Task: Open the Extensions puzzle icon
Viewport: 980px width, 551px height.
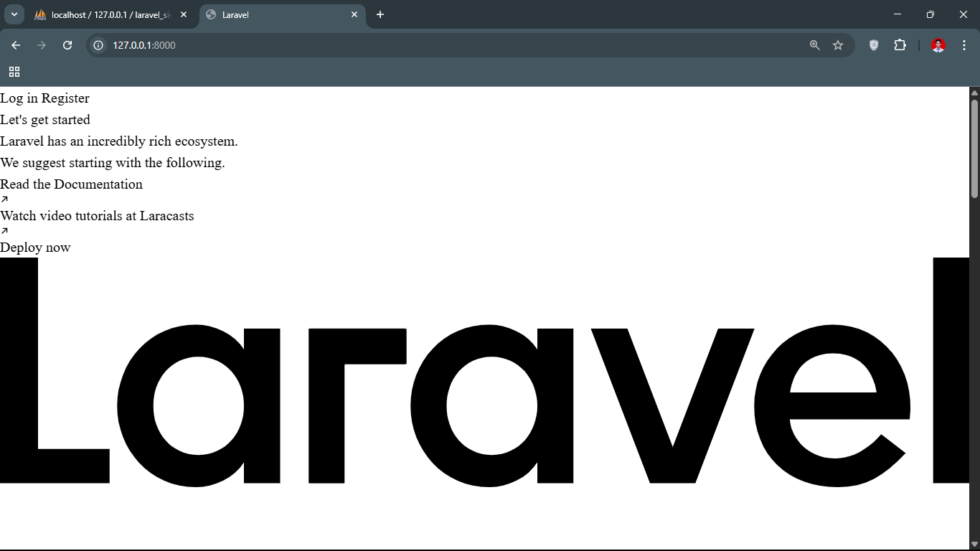Action: [900, 45]
